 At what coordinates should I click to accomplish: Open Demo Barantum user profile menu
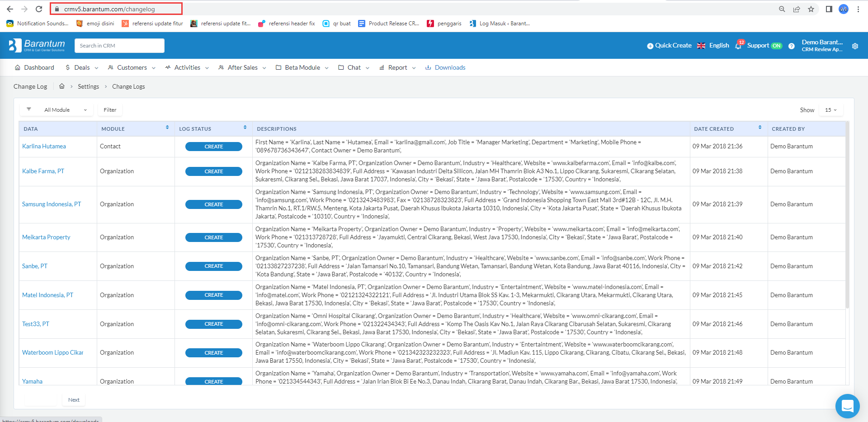tap(822, 45)
